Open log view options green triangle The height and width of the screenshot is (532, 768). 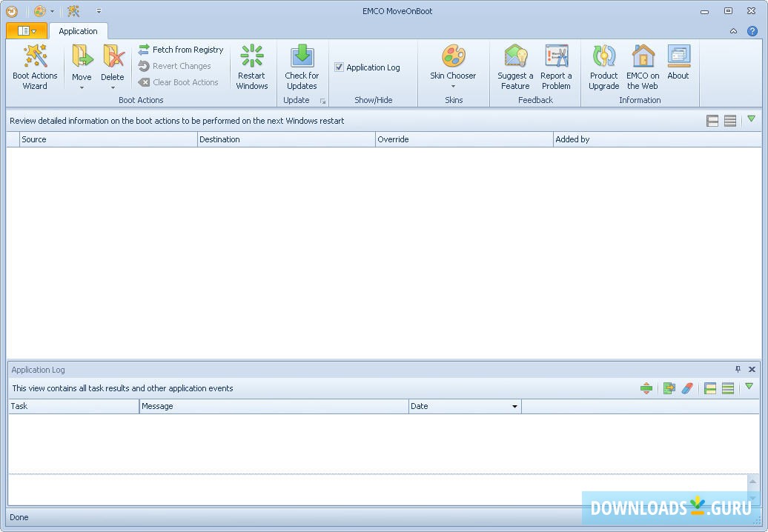(x=749, y=387)
